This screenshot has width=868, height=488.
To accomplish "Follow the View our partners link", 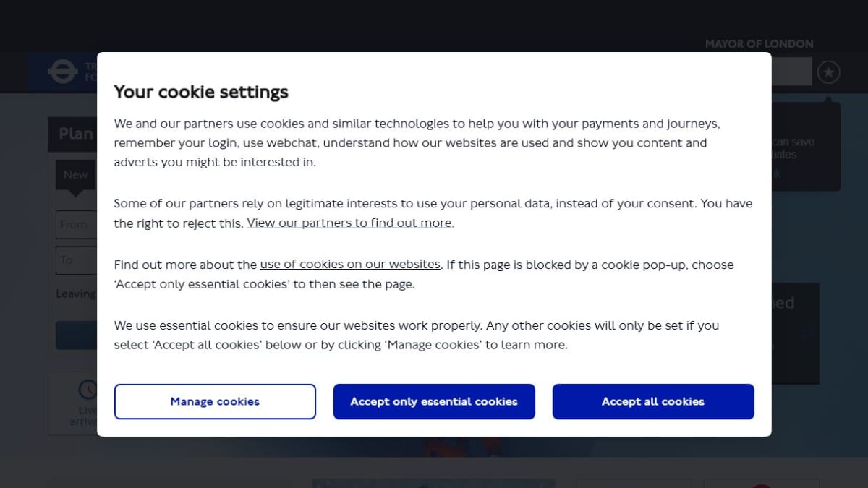I will click(x=351, y=223).
